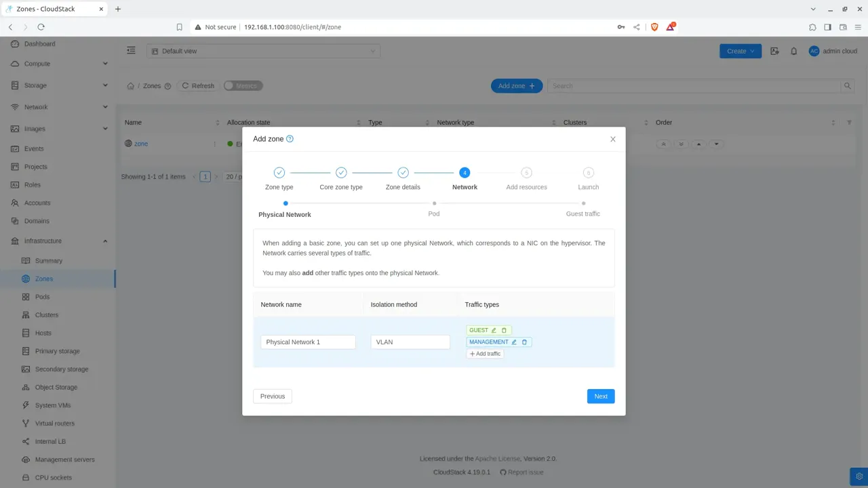Open the Create dropdown button
The height and width of the screenshot is (488, 868).
click(741, 51)
